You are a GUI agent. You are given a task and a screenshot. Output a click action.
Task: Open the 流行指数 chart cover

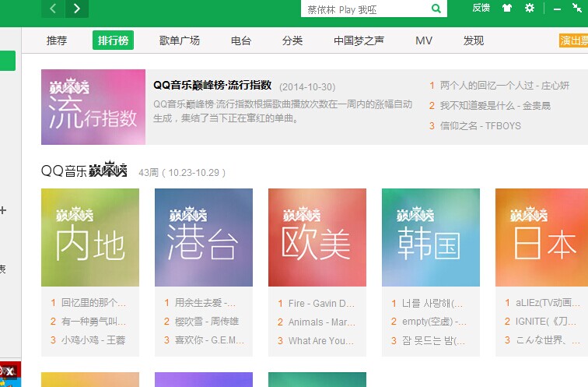click(93, 107)
